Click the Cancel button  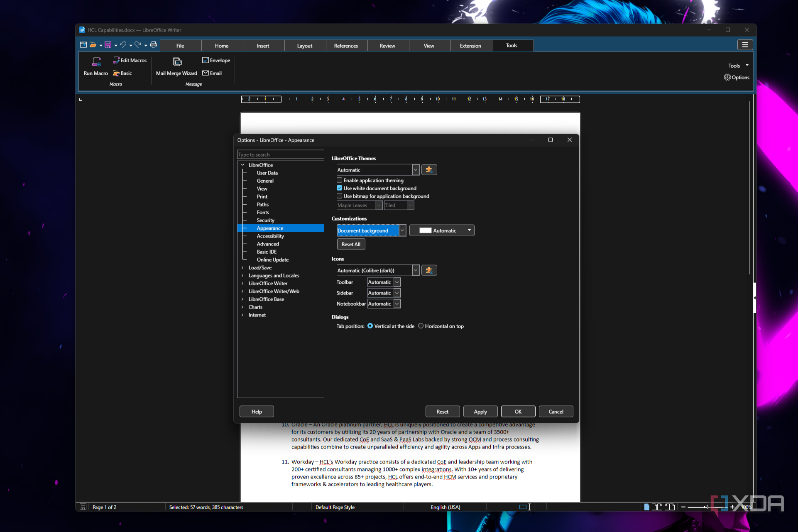point(556,412)
